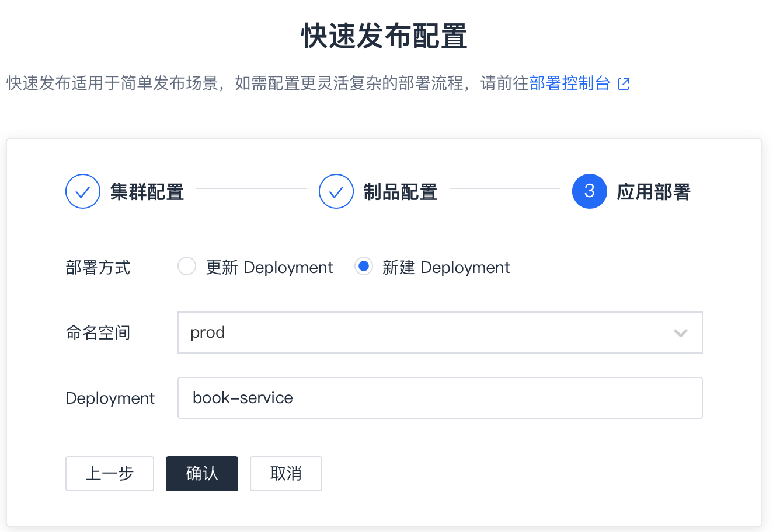The width and height of the screenshot is (773, 532).
Task: Click the 上一步 button
Action: point(110,474)
